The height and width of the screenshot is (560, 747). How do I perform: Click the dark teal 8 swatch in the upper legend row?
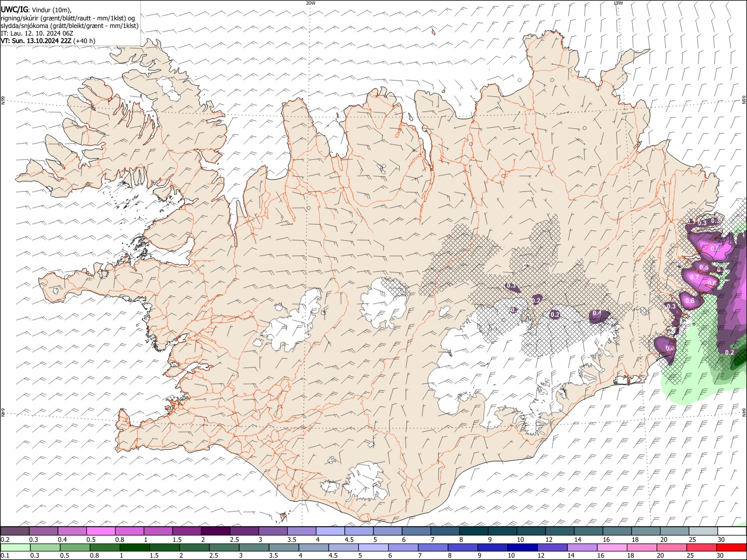(473, 531)
